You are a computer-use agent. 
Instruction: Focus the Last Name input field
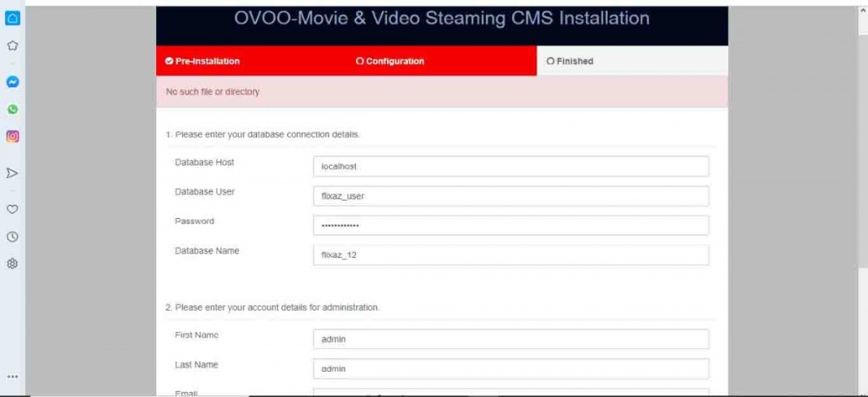[x=511, y=368]
